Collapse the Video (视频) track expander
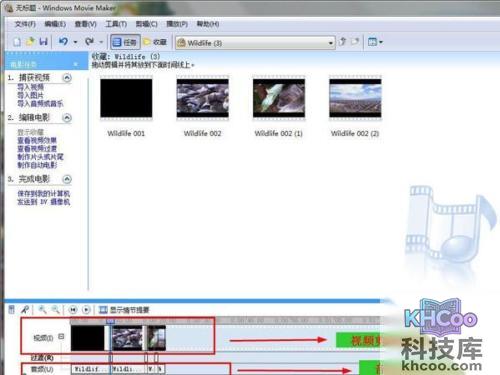Viewport: 500px width, 375px height. (61, 336)
